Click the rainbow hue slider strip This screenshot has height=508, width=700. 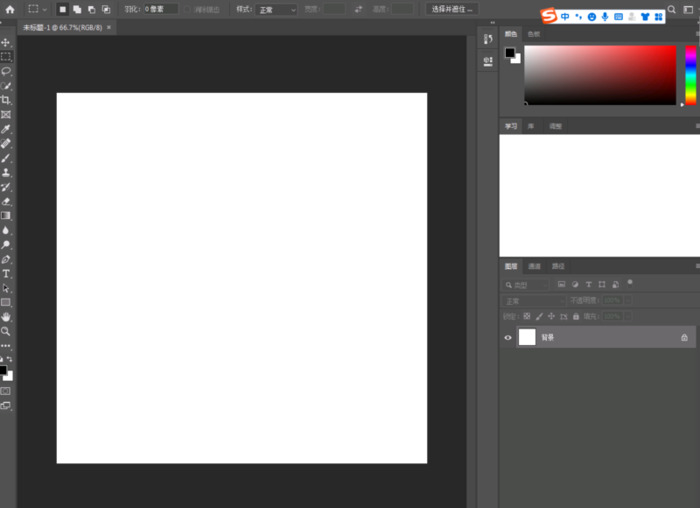click(x=690, y=75)
